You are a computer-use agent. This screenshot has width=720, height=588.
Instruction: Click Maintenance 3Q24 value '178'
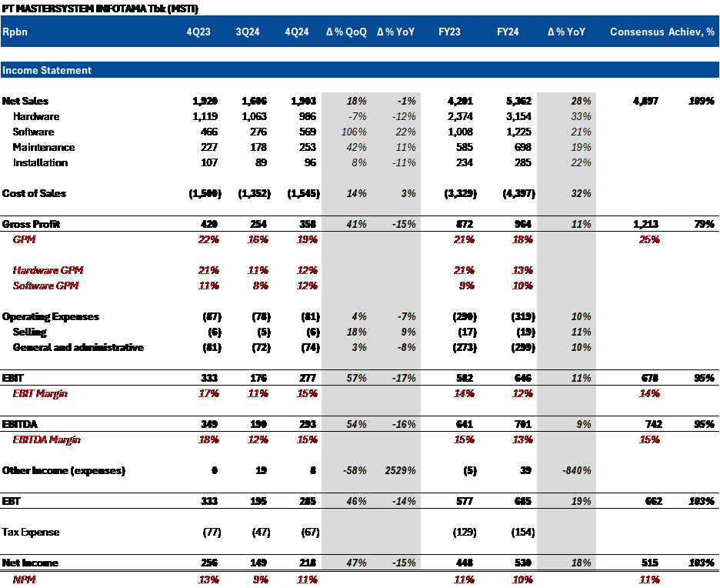(x=258, y=147)
